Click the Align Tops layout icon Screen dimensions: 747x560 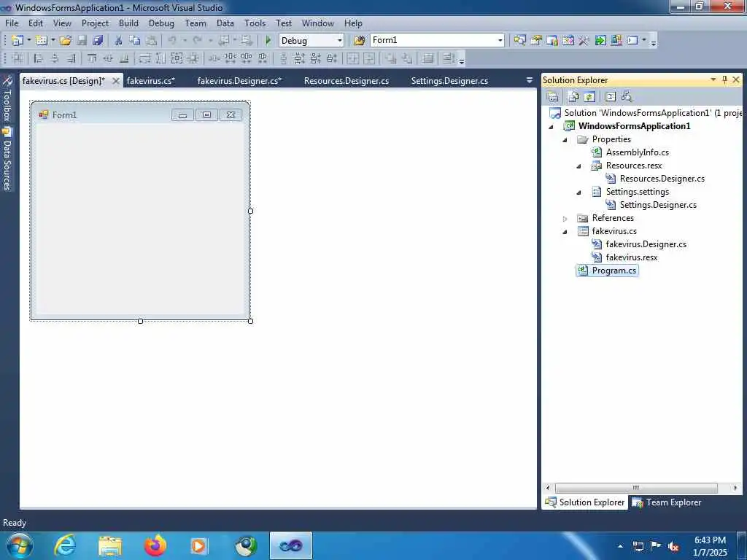[91, 58]
